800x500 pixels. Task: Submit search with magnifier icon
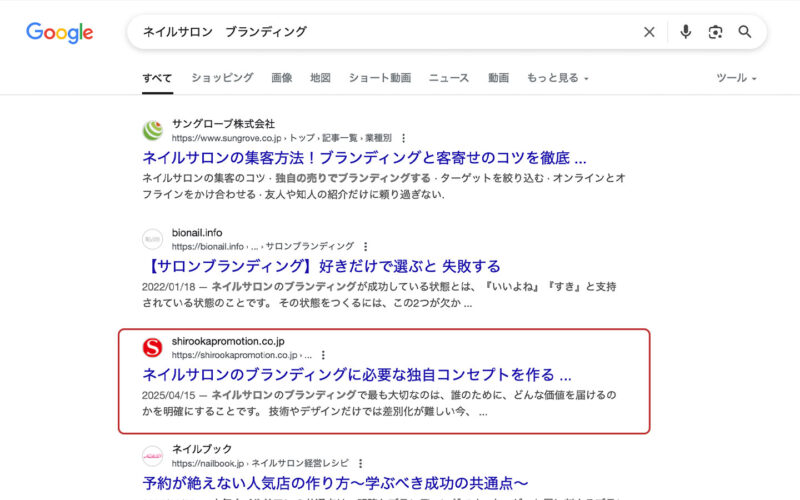pyautogui.click(x=745, y=32)
